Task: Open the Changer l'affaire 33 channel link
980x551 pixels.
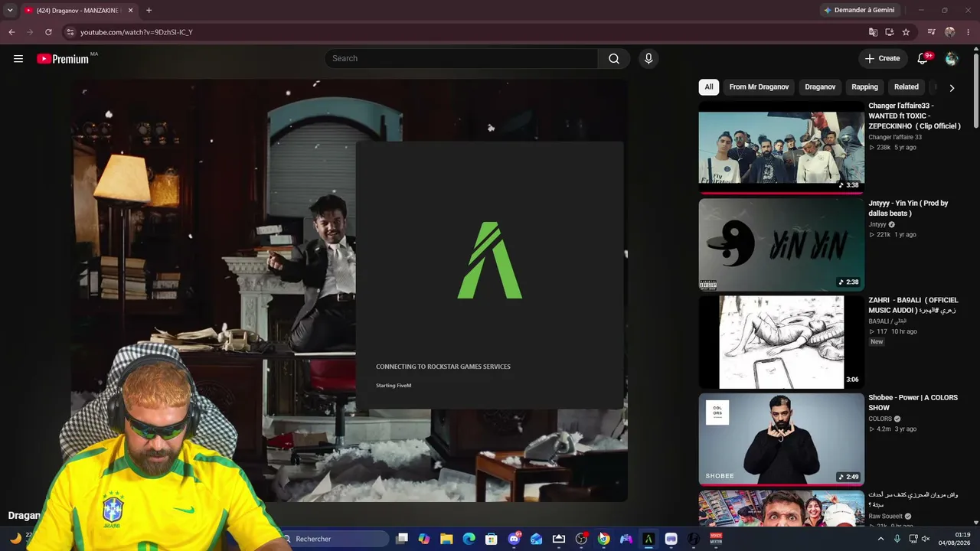Action: coord(895,137)
